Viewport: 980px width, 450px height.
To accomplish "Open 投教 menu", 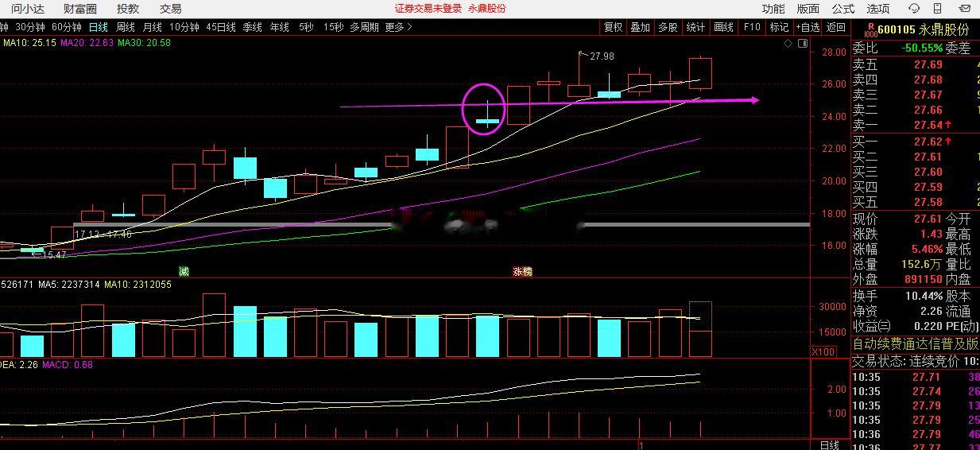I will coord(127,9).
